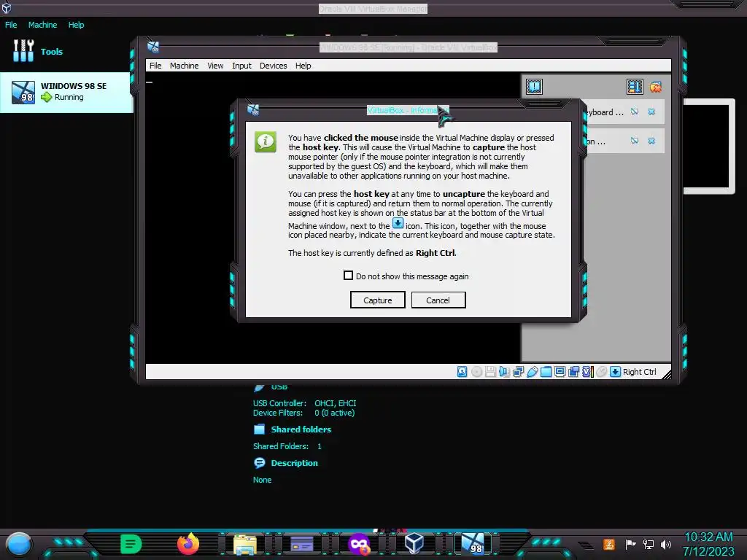This screenshot has width=747, height=560.
Task: Click Description speech bubble icon
Action: point(259,463)
